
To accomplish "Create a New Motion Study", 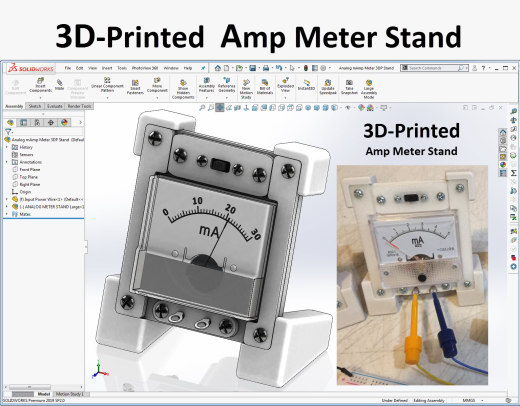I will pos(246,89).
